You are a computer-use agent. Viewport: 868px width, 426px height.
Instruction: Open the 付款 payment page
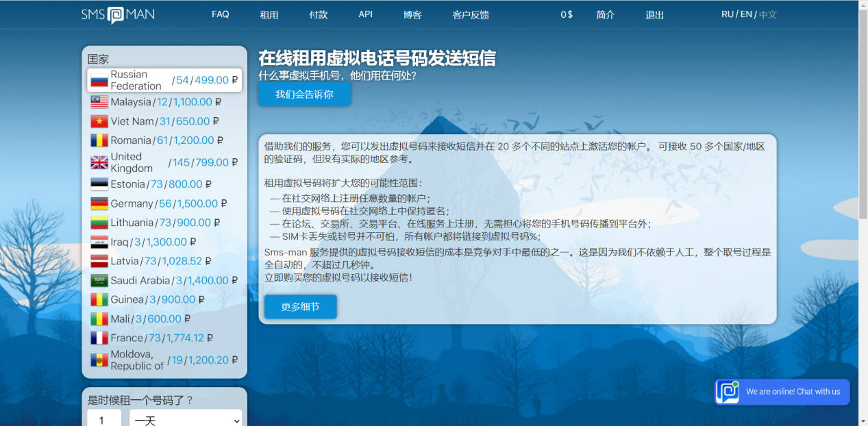pos(319,14)
